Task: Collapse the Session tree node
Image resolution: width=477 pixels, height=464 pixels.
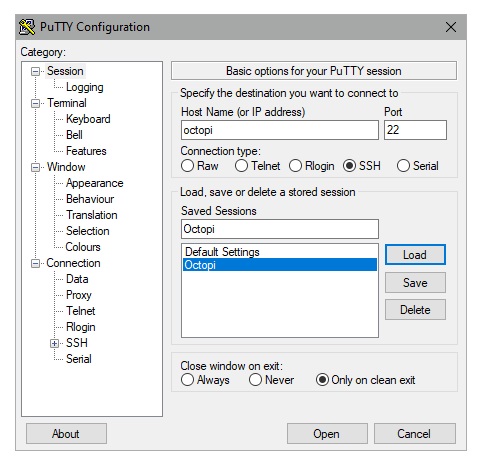Action: point(35,71)
